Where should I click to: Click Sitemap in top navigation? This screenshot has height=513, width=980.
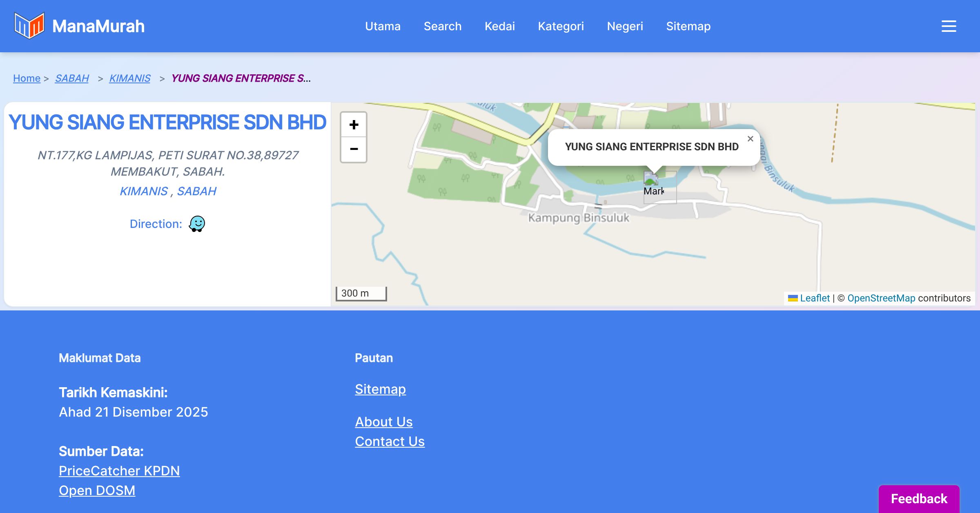click(x=688, y=26)
